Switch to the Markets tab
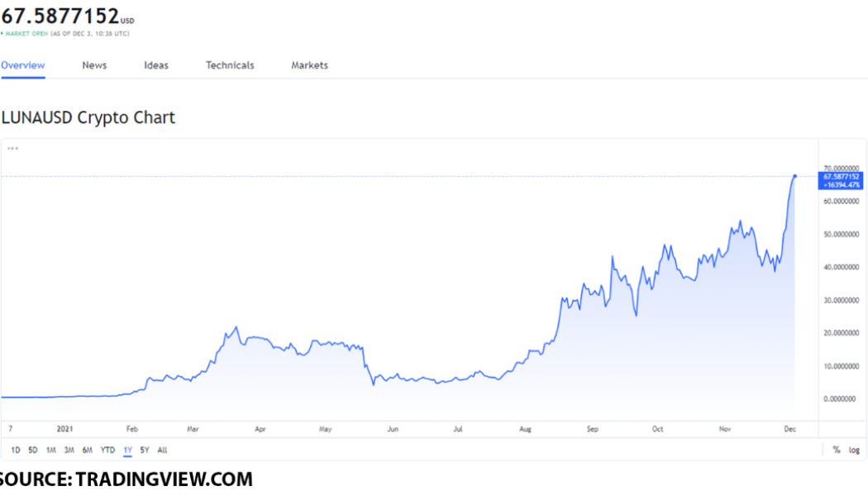The height and width of the screenshot is (496, 868). [x=308, y=64]
